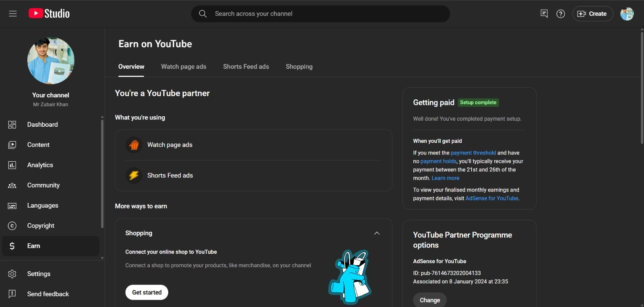The image size is (644, 307).
Task: Click the Watch page ads row label
Action: [x=170, y=145]
